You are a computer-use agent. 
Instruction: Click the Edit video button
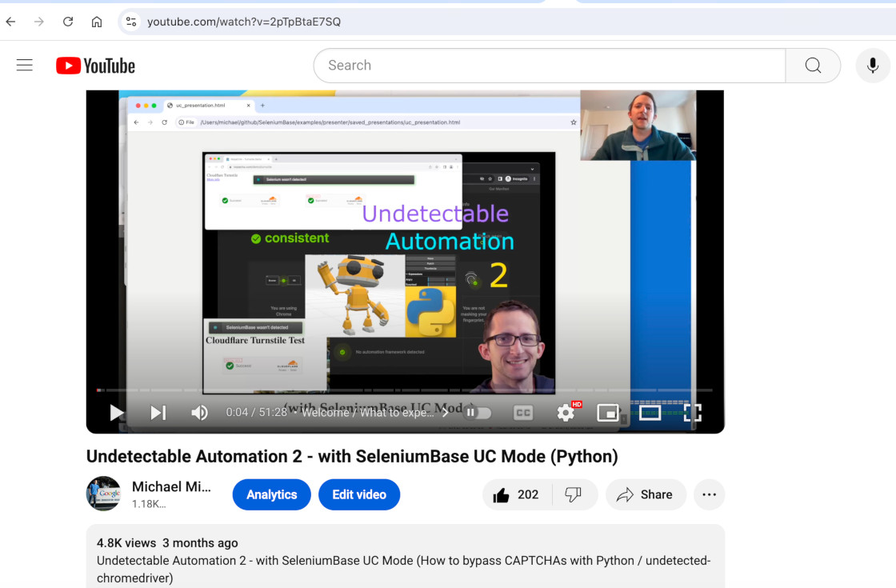tap(359, 495)
